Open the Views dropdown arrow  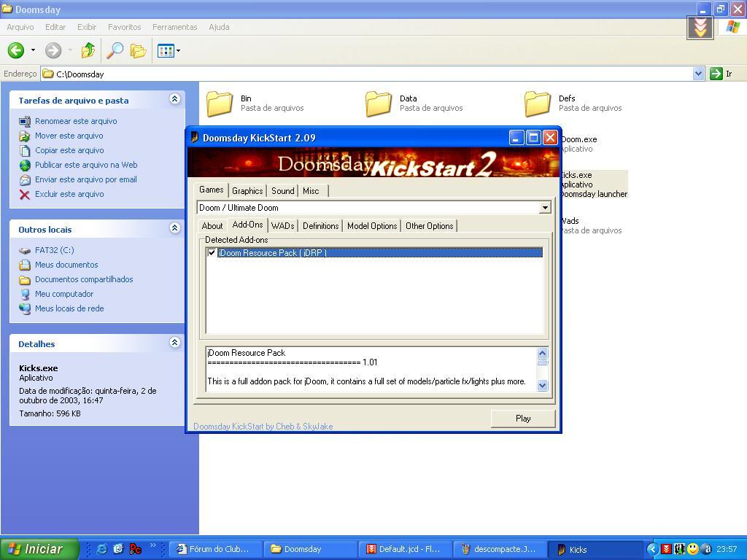click(178, 50)
